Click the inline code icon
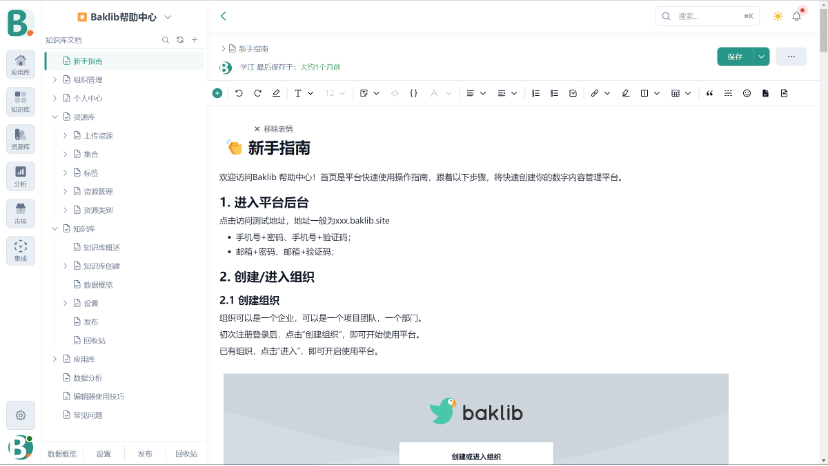 [x=395, y=93]
